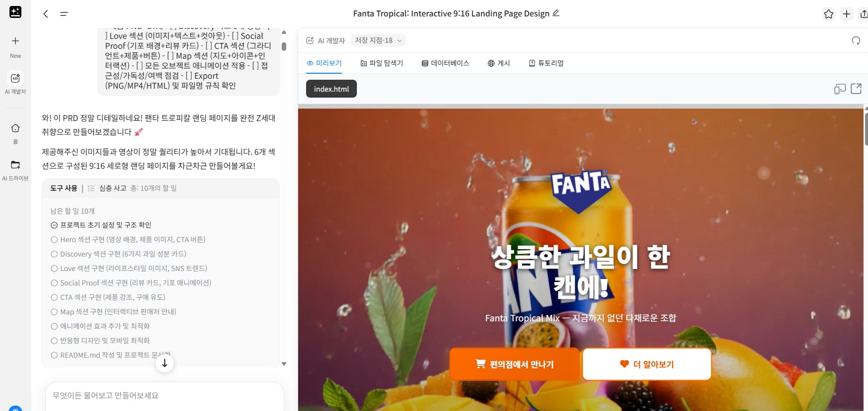Click the Fanta logo in preview

click(x=580, y=191)
